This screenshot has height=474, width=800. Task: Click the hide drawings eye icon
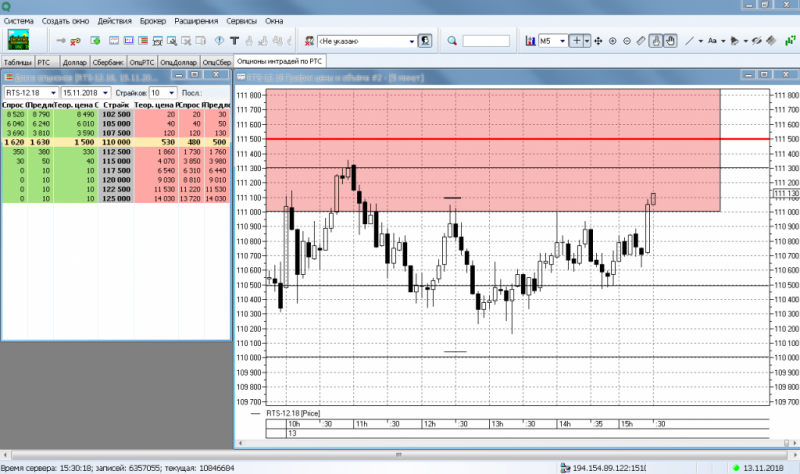tap(757, 41)
